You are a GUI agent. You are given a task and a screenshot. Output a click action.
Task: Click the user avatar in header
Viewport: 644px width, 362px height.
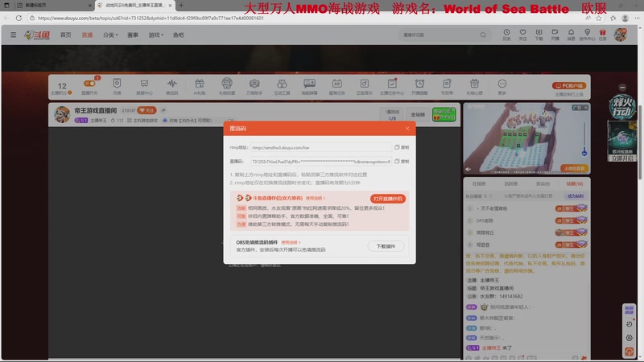[x=620, y=35]
